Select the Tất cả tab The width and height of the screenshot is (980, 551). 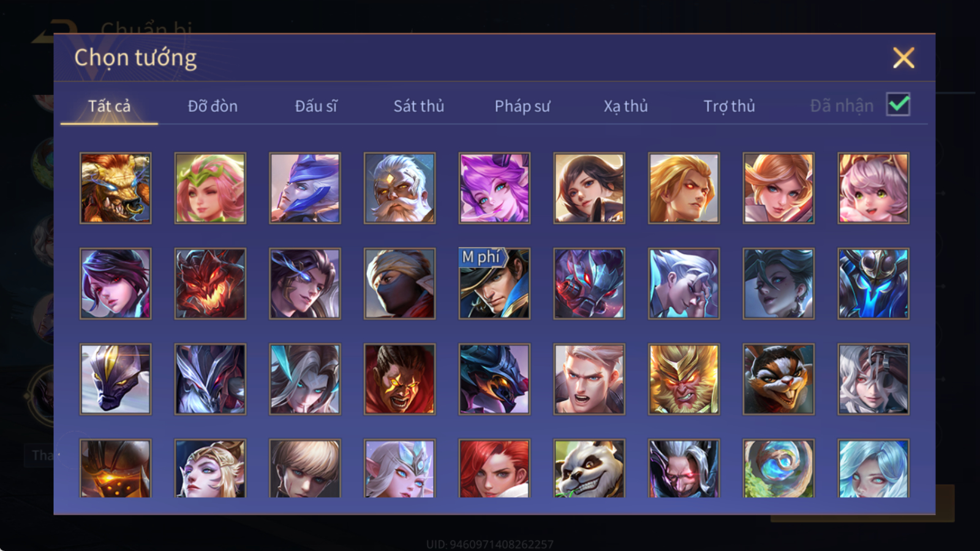pyautogui.click(x=109, y=106)
